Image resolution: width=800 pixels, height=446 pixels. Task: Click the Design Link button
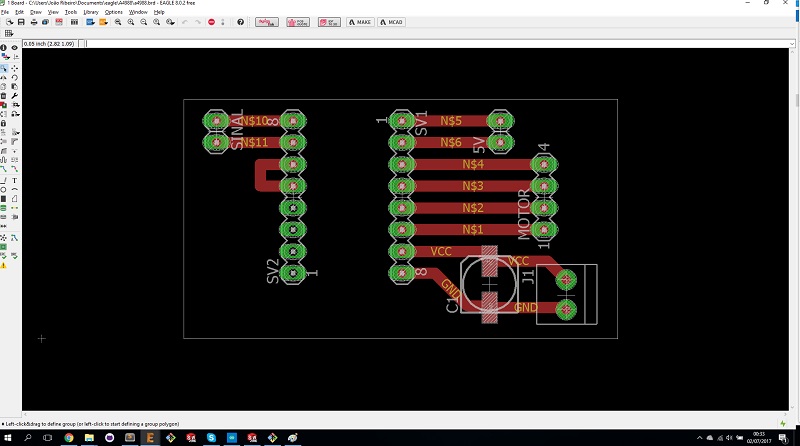tap(267, 22)
